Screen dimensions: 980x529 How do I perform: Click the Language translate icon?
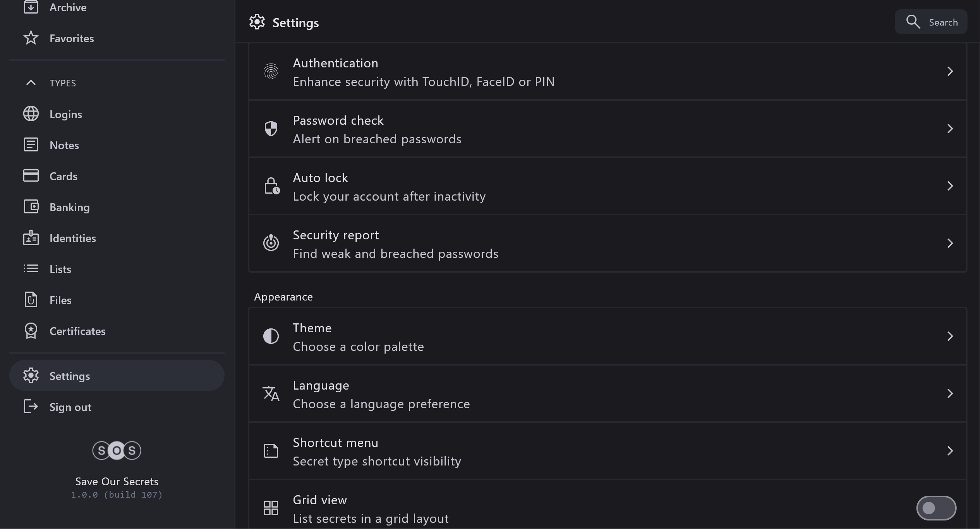click(x=271, y=393)
